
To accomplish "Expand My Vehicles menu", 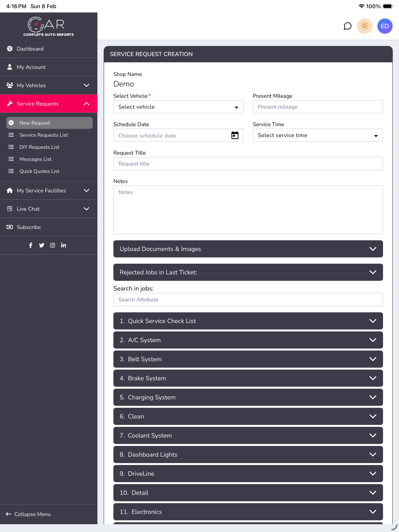I will point(49,85).
